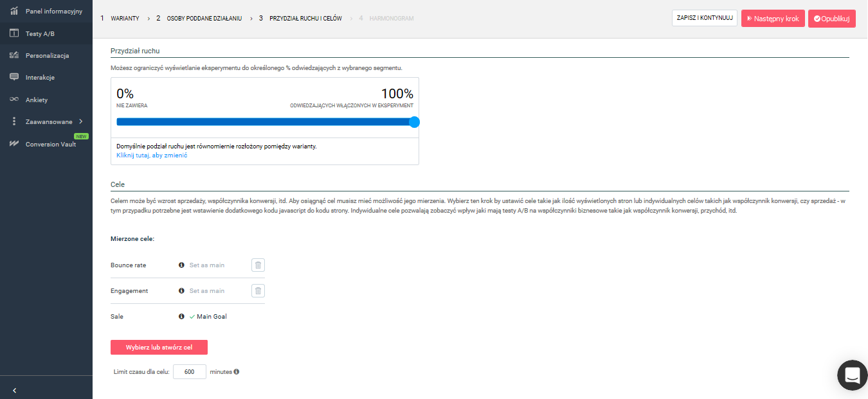Click trash icon for Engagement goal
868x399 pixels.
pyautogui.click(x=258, y=290)
